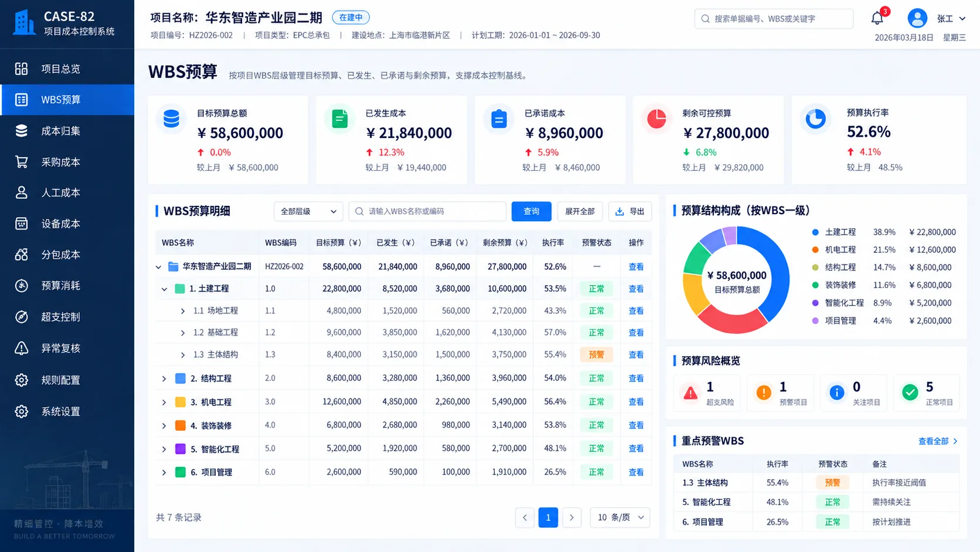Click the 正常项目 green check icon
Viewport: 980px width, 552px height.
pyautogui.click(x=910, y=393)
